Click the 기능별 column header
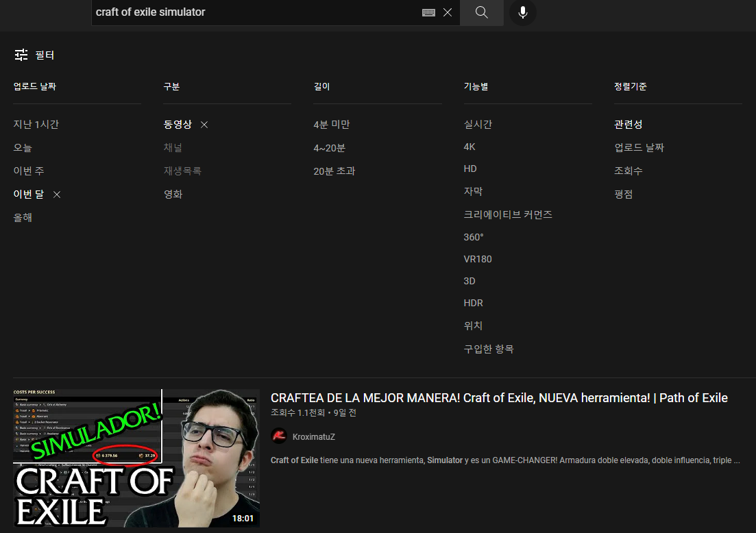756x533 pixels. 476,86
